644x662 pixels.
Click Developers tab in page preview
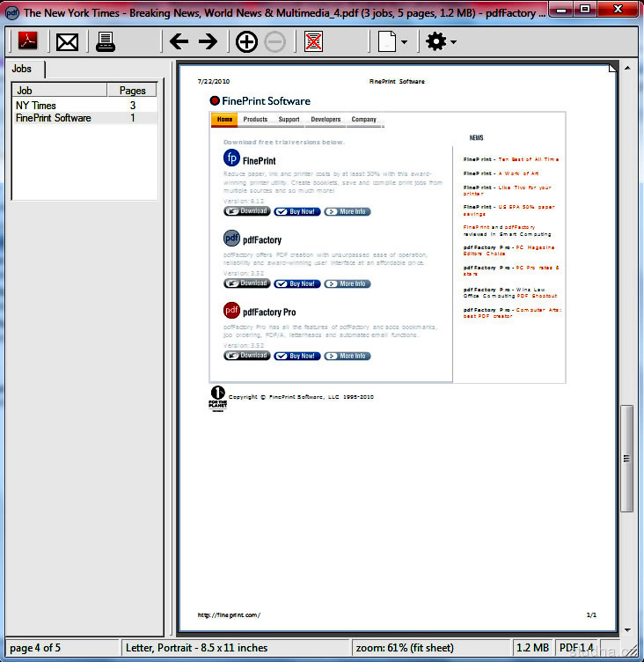click(326, 120)
